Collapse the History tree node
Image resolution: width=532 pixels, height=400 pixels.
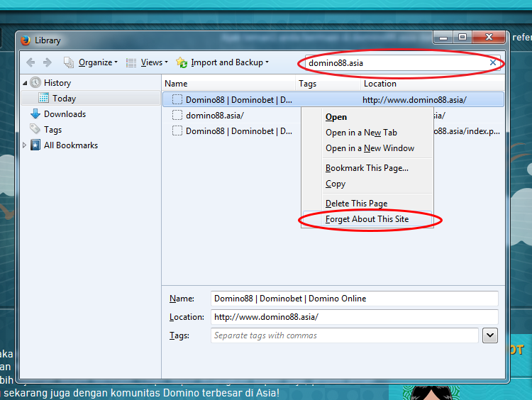[x=25, y=83]
